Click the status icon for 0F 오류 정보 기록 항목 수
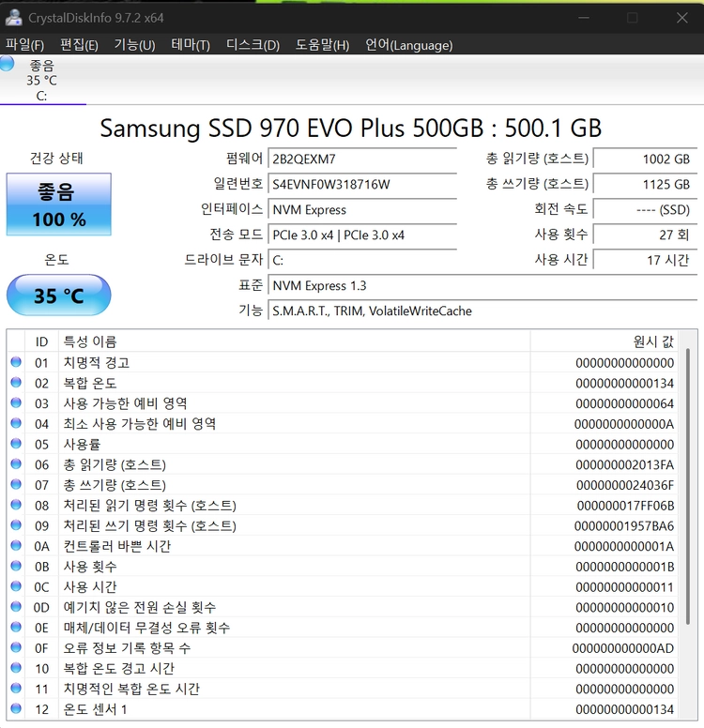Screen dimensions: 704x728 (16, 647)
